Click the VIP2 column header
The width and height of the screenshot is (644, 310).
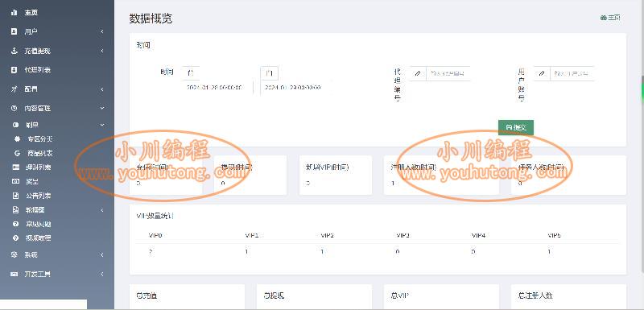click(x=328, y=236)
